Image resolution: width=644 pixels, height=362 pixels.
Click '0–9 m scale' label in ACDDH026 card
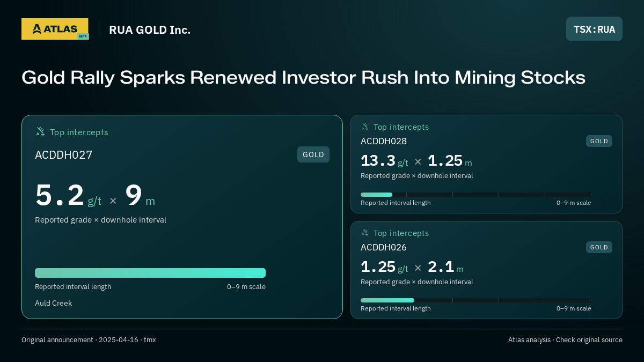[x=574, y=308]
